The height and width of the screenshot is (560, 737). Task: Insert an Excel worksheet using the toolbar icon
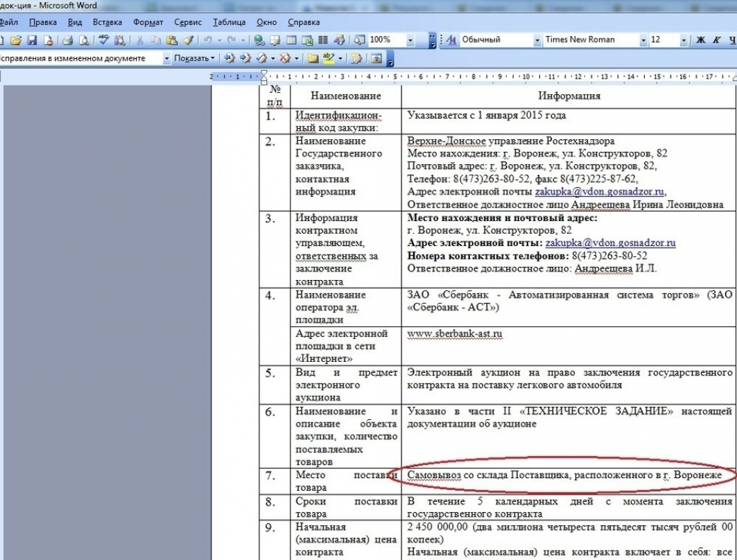coord(308,40)
